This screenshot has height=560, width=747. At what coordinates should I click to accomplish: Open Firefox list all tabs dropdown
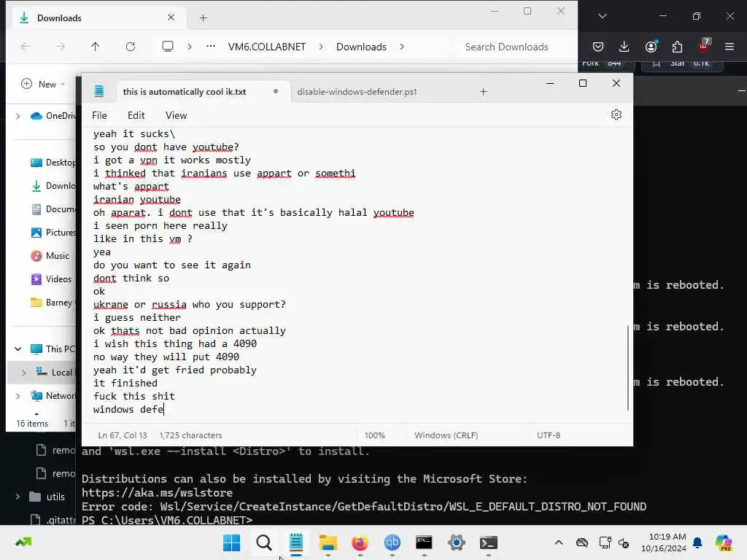point(602,16)
